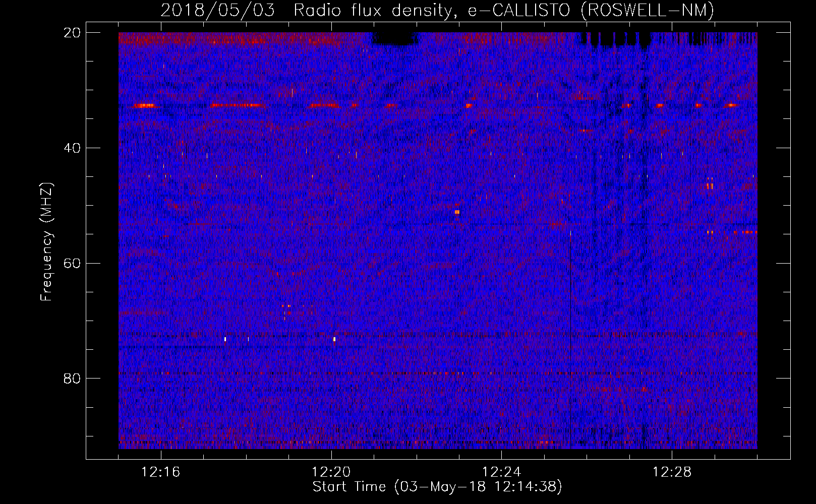816x504 pixels.
Task: Click the plot title text '2018/05/03 Radio flux density'
Action: click(309, 11)
